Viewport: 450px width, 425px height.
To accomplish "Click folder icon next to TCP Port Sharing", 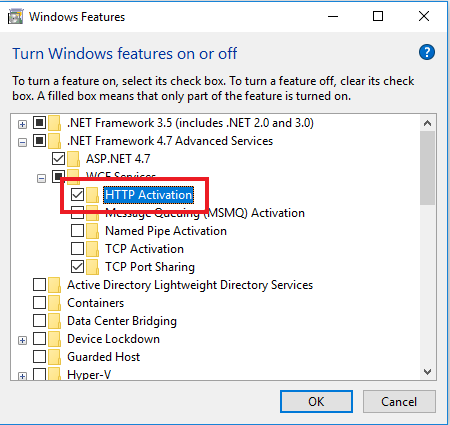I will (x=92, y=267).
